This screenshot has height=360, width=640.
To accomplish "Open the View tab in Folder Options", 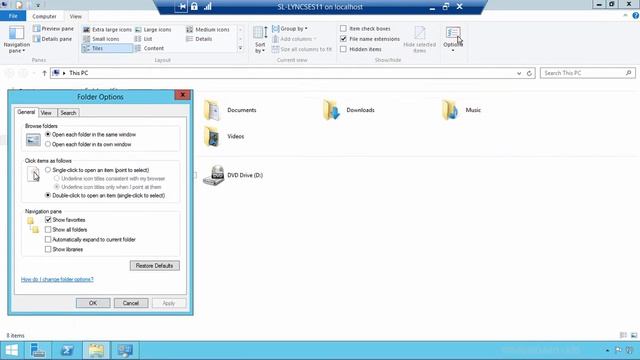I will coord(46,113).
